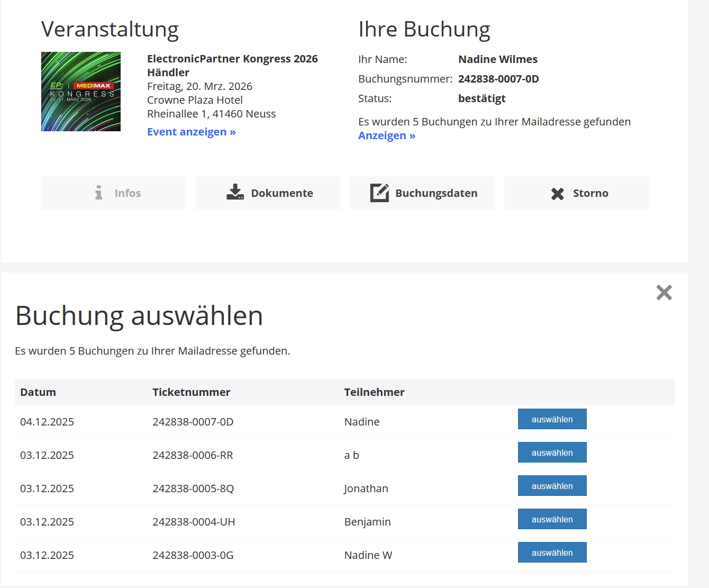
Task: Open the Event anzeigen link
Action: coord(191,132)
